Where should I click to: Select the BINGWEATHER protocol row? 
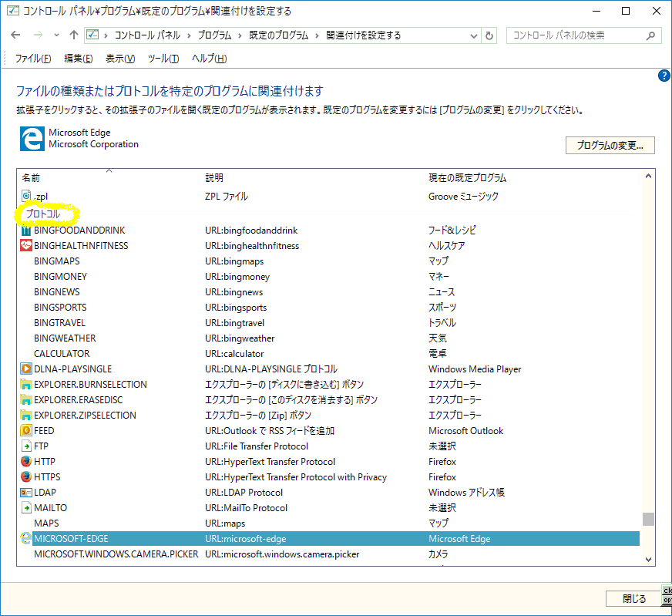pos(329,338)
